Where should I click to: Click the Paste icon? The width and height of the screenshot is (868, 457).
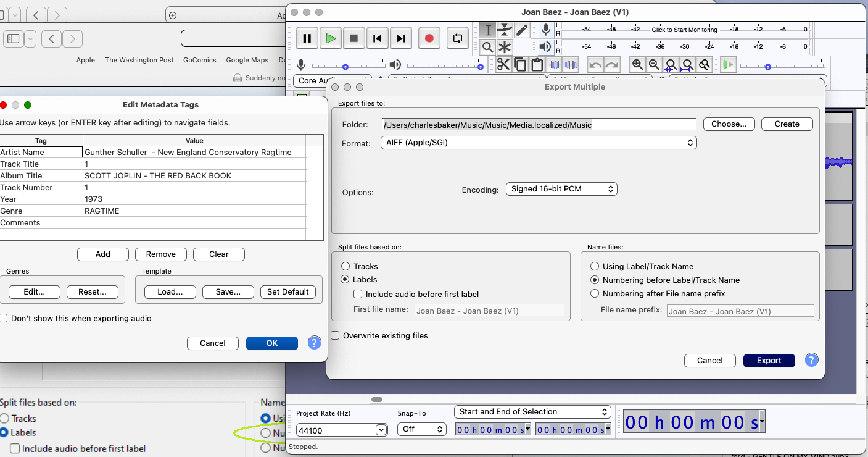(x=536, y=64)
